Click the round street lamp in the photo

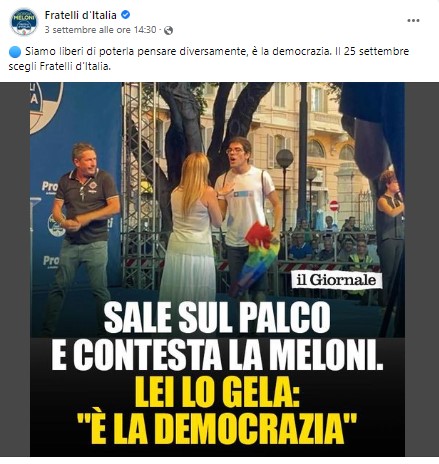[284, 159]
